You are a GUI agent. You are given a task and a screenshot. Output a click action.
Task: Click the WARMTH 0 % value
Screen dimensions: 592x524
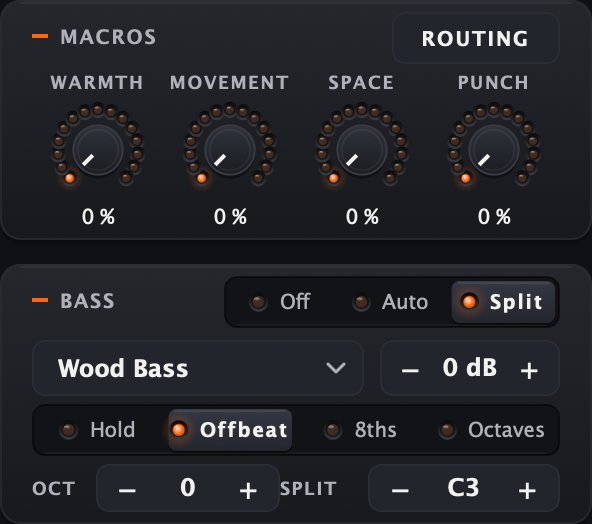(x=98, y=217)
